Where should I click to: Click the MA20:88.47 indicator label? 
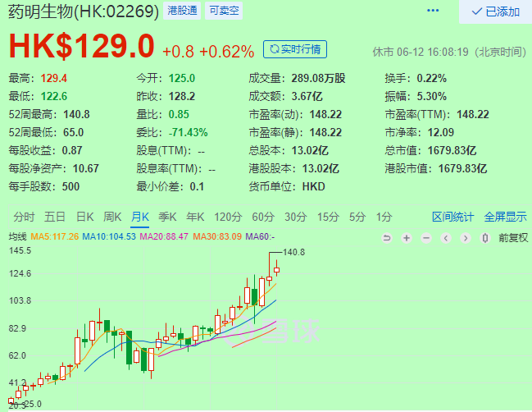[164, 236]
